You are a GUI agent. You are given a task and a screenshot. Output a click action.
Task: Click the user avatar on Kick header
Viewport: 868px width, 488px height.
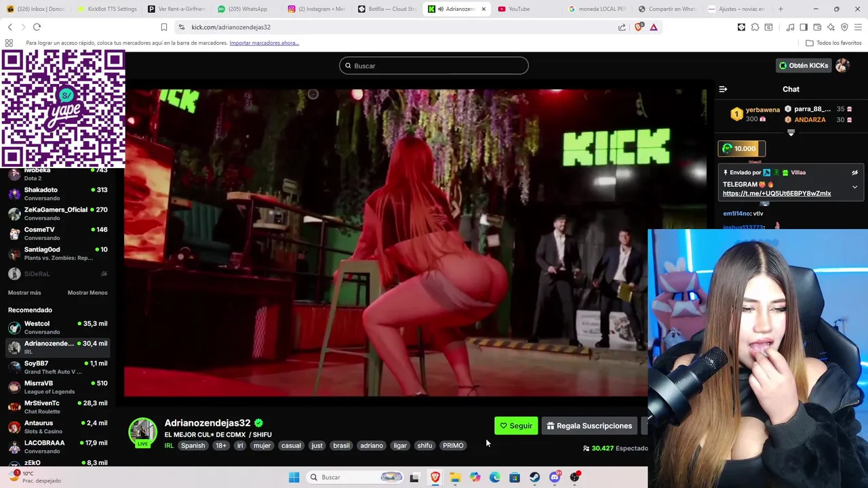click(842, 66)
